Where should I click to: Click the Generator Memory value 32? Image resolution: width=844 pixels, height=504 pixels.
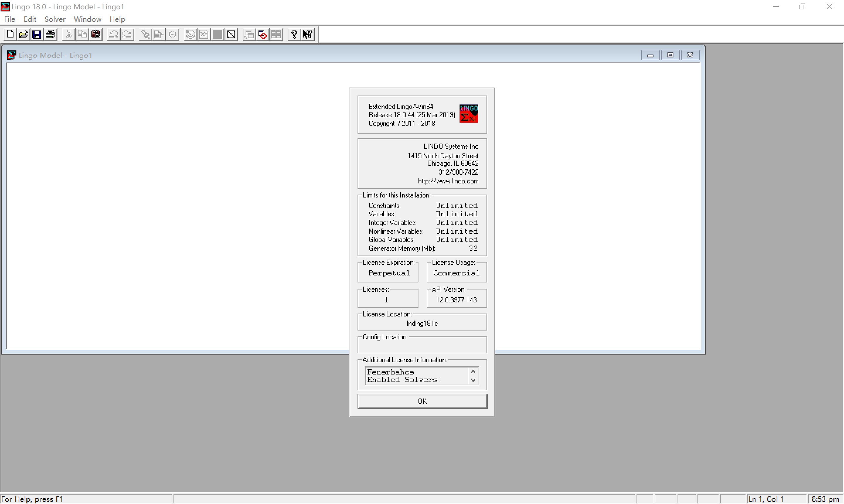[473, 248]
